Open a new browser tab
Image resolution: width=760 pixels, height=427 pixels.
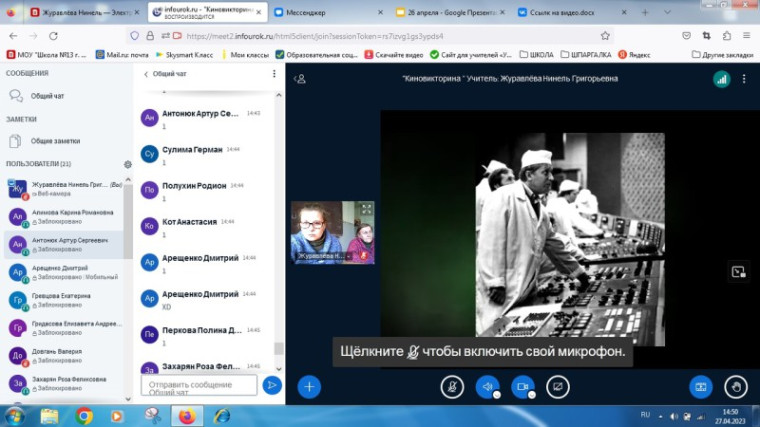tap(645, 13)
